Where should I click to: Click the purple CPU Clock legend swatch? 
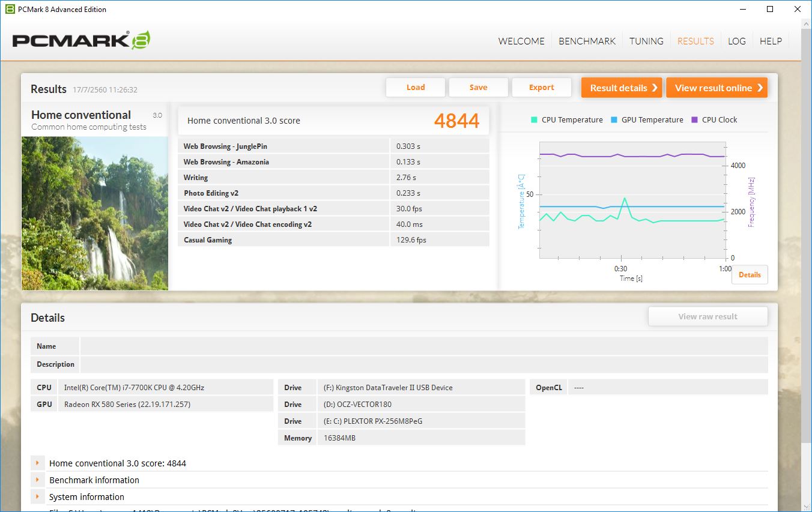694,119
